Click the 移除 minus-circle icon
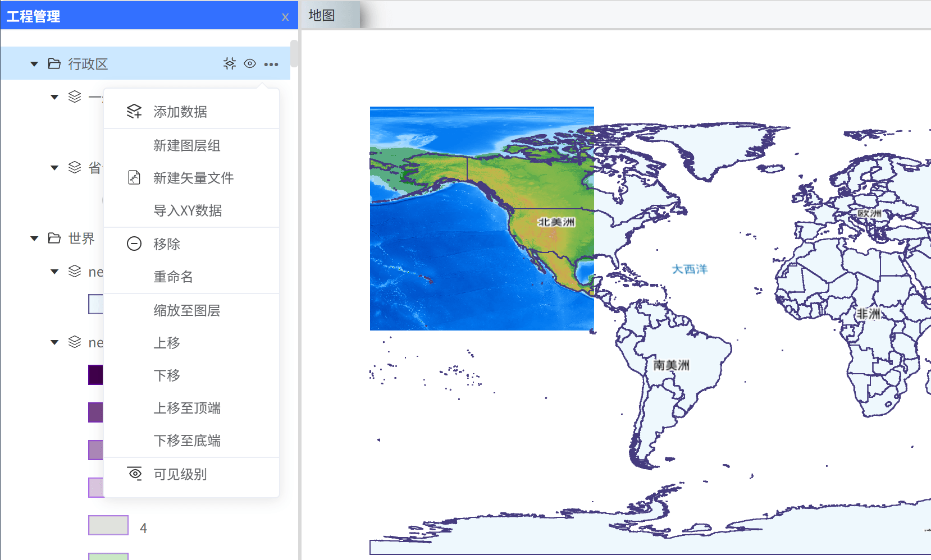931x560 pixels. [x=134, y=244]
